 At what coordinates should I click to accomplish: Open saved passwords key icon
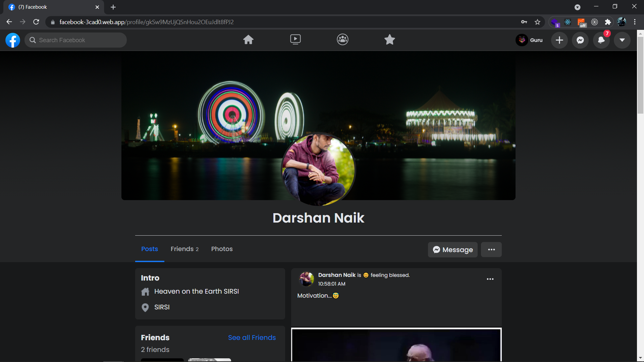524,22
